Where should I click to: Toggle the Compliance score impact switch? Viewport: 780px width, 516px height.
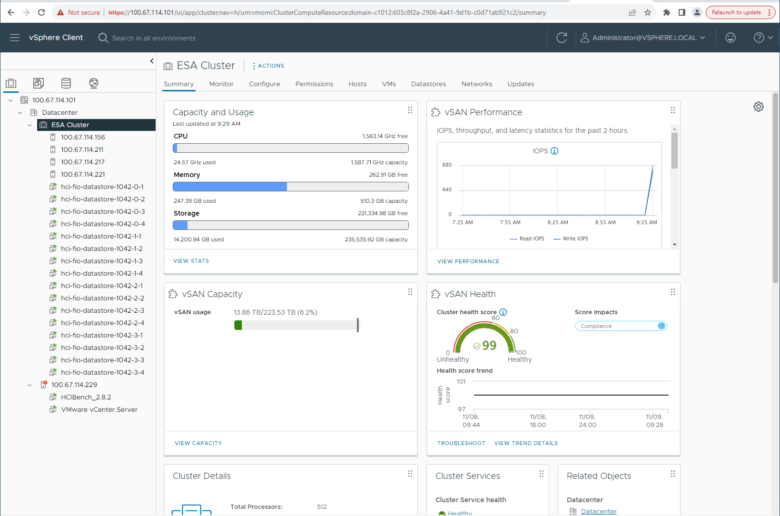(661, 326)
